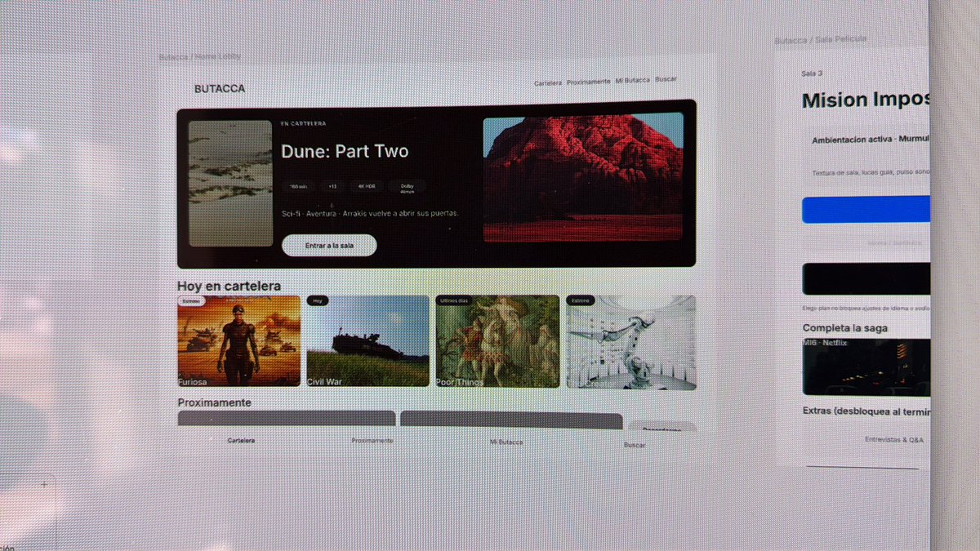The height and width of the screenshot is (551, 980).
Task: Click the Ultimos dias badge on Poor Things
Action: click(453, 300)
